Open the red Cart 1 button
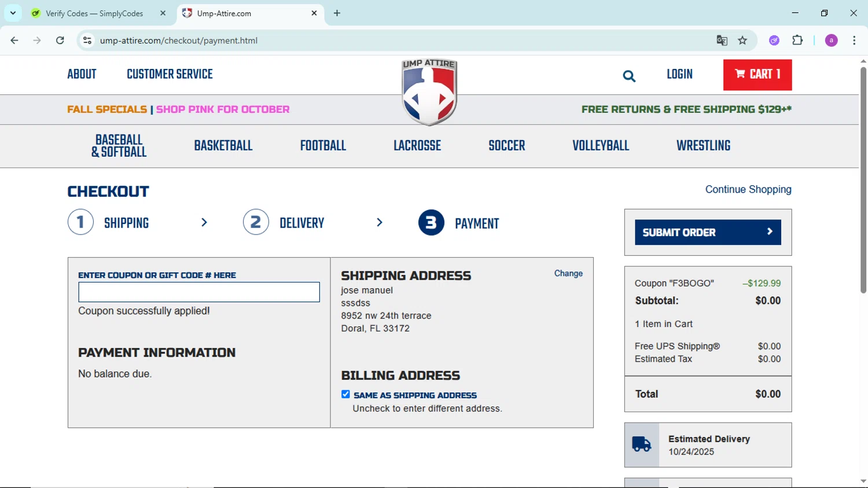Viewport: 868px width, 488px height. point(757,75)
